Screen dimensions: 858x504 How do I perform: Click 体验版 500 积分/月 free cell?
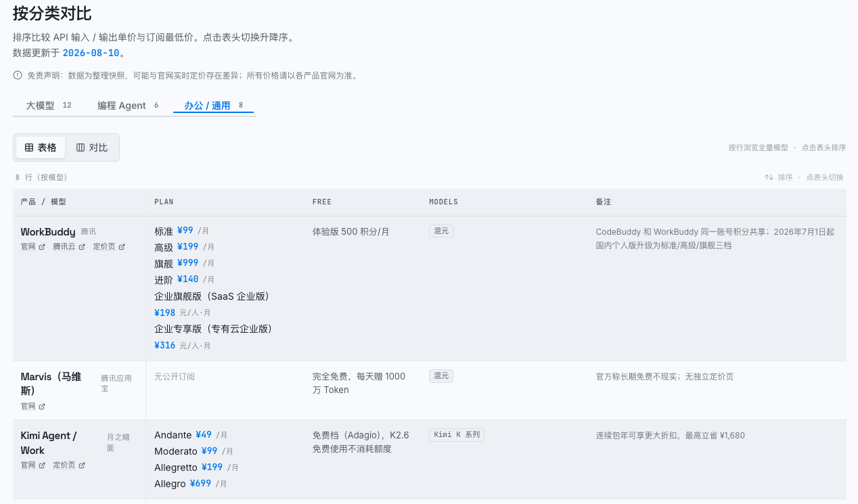click(351, 231)
